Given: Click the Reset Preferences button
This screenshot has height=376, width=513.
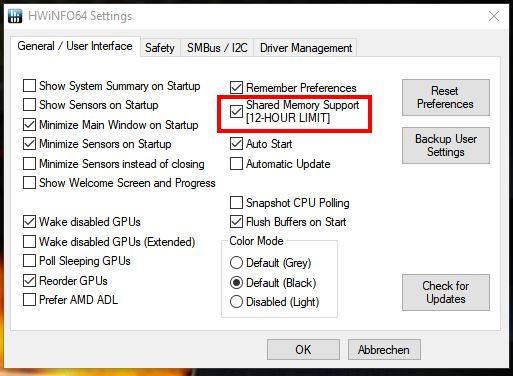Looking at the screenshot, I should tap(446, 97).
